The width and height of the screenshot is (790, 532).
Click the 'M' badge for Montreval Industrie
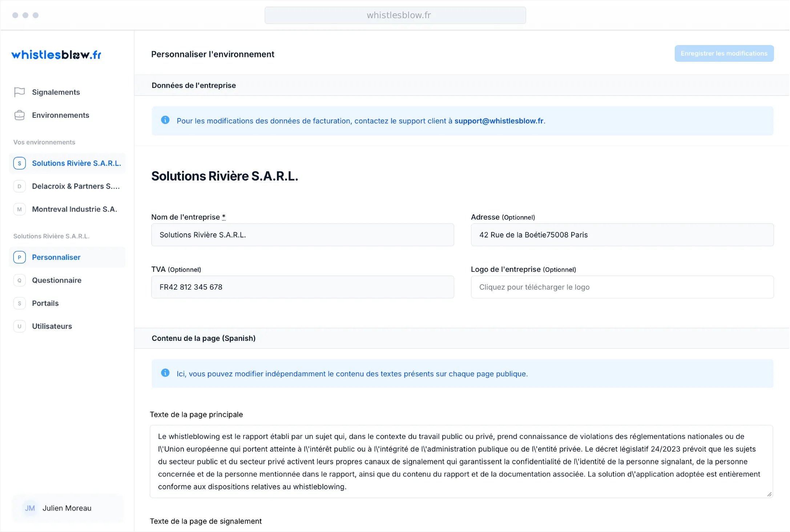pos(19,209)
